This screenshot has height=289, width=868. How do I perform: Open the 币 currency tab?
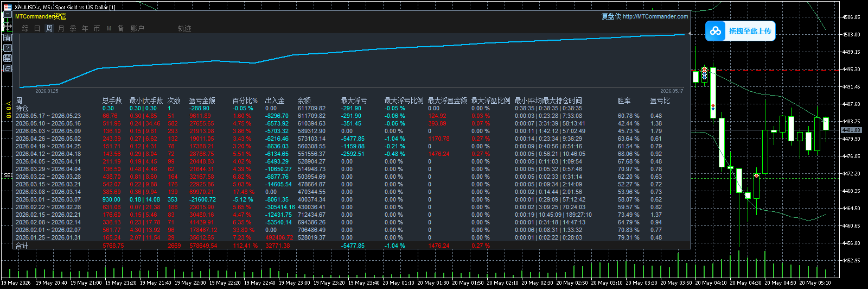[97, 28]
